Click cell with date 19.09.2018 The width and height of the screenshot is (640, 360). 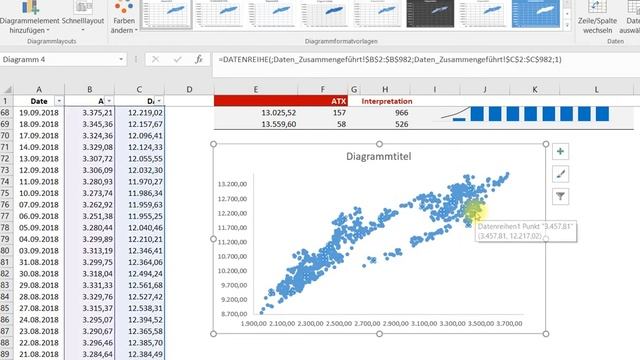[x=39, y=113]
